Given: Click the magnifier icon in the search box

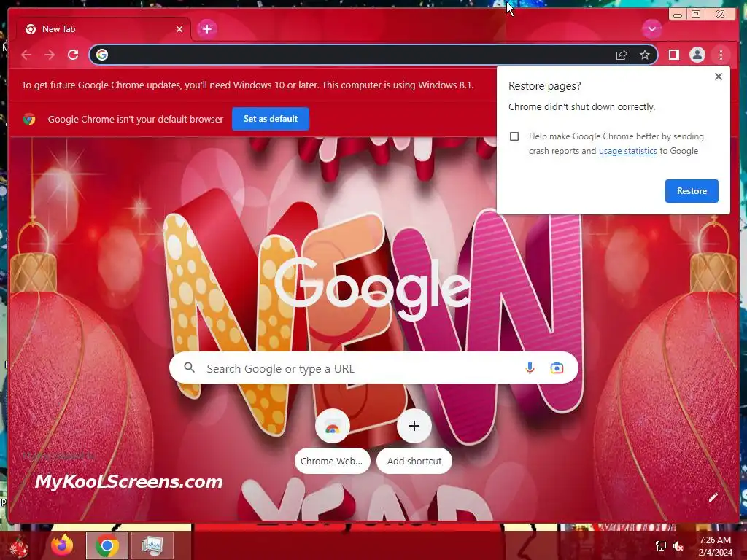Looking at the screenshot, I should [189, 367].
